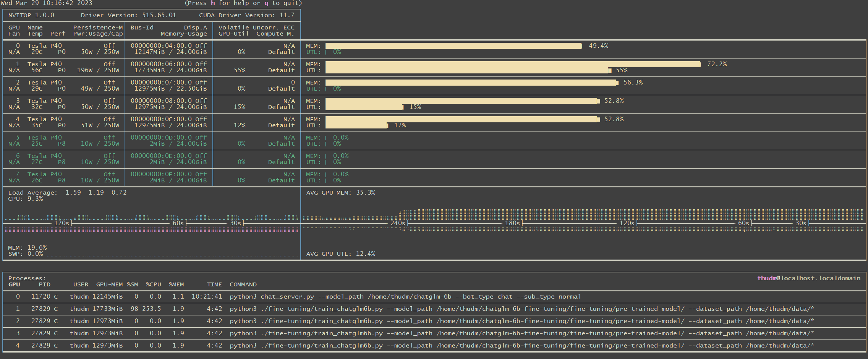The width and height of the screenshot is (868, 359).
Task: Click the 'q' quit key hint
Action: pyautogui.click(x=266, y=3)
